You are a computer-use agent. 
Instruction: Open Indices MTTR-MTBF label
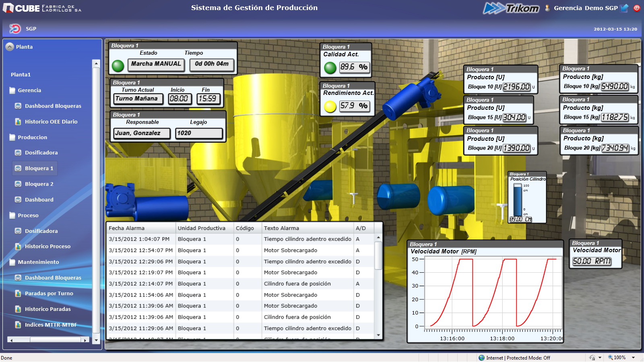(x=51, y=325)
